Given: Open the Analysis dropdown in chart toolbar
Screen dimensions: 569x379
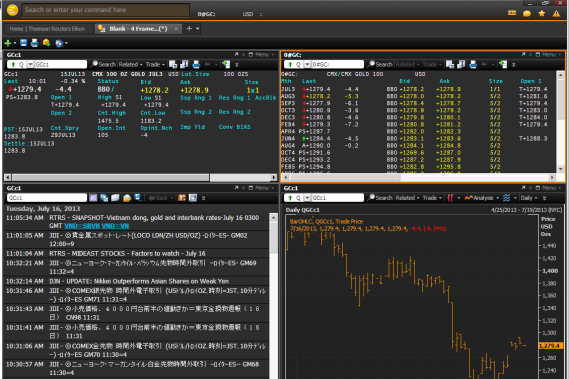Looking at the screenshot, I should point(482,197).
